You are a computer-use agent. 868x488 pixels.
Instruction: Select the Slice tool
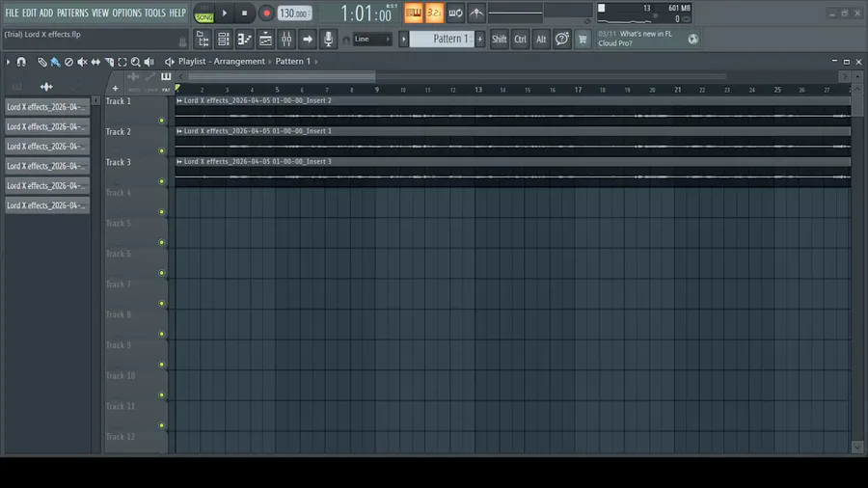[x=109, y=62]
